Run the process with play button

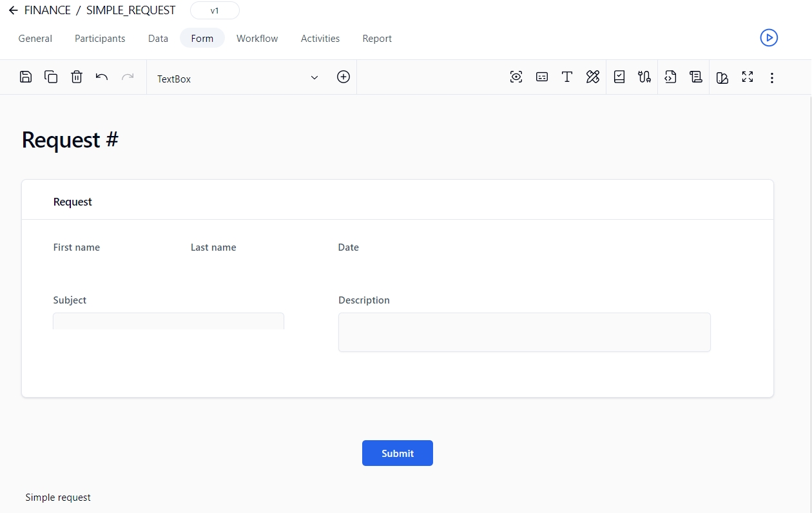[x=769, y=38]
